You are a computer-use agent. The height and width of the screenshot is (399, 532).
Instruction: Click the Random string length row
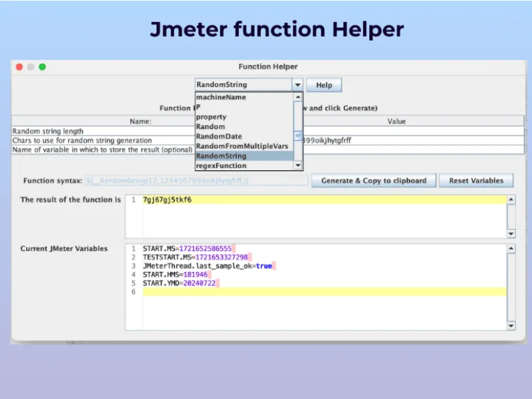[x=103, y=131]
